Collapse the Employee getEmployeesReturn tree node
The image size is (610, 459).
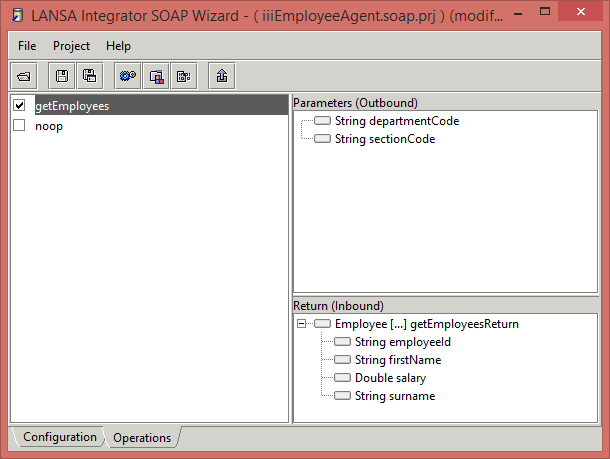click(301, 324)
